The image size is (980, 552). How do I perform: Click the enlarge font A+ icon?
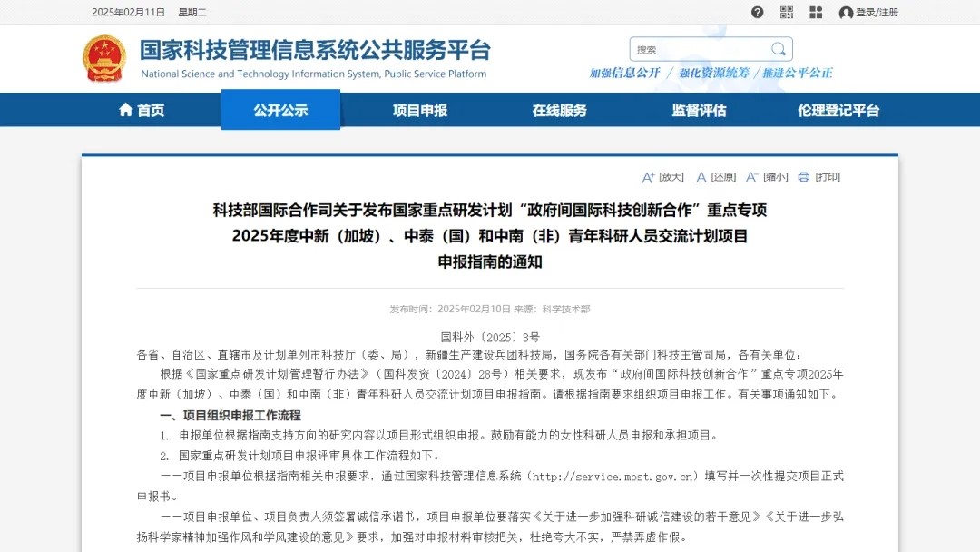[x=648, y=178]
